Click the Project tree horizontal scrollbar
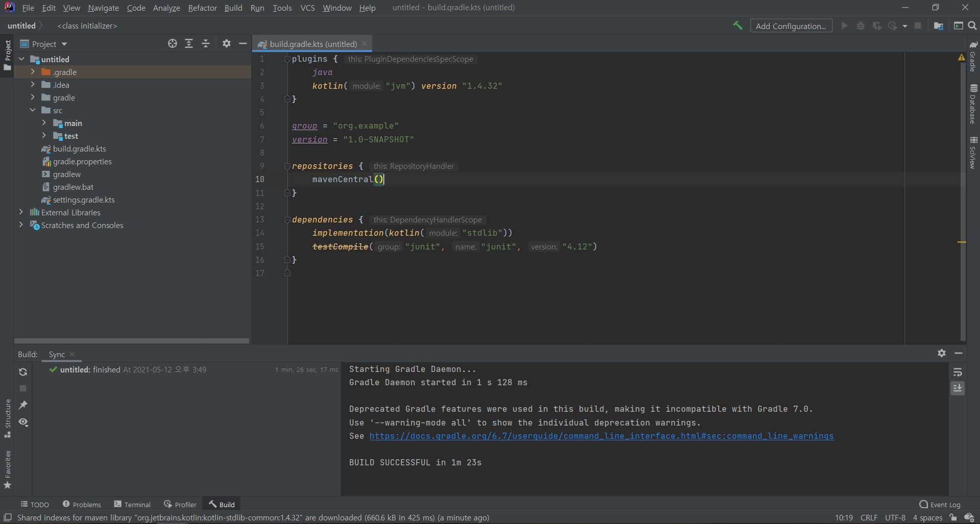This screenshot has height=524, width=980. 132,341
